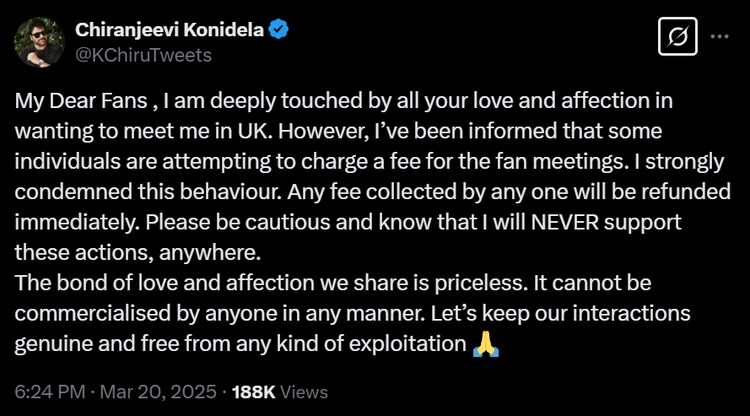The height and width of the screenshot is (416, 750).
Task: Click the 6:24 PM timestamp
Action: click(x=44, y=391)
